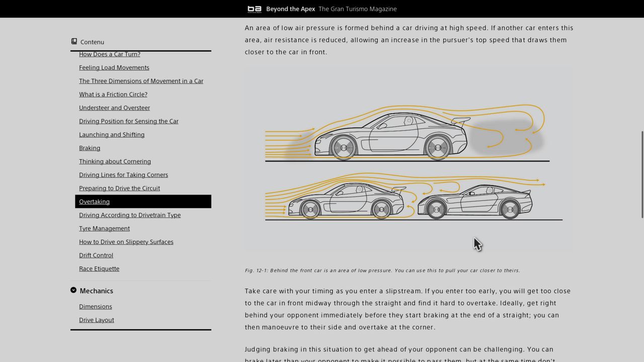
Task: Open 'What is a Friction Circle?' chapter
Action: click(113, 95)
